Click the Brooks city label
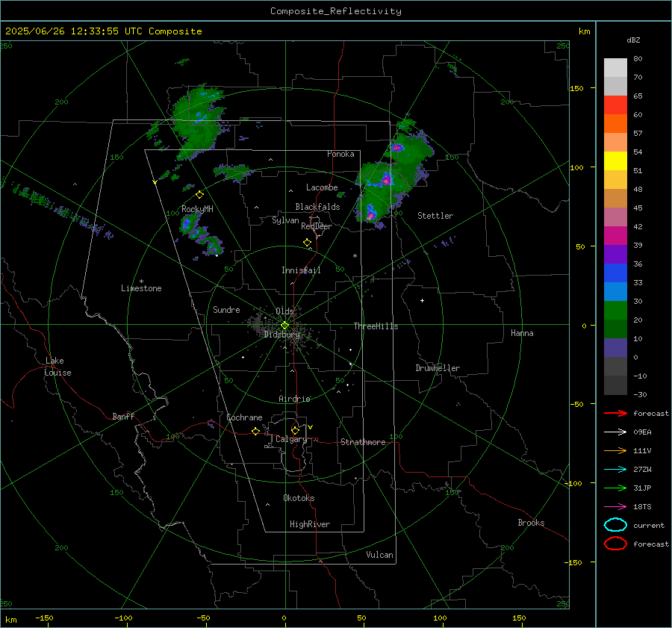Viewport: 672px width, 628px height. [x=531, y=523]
